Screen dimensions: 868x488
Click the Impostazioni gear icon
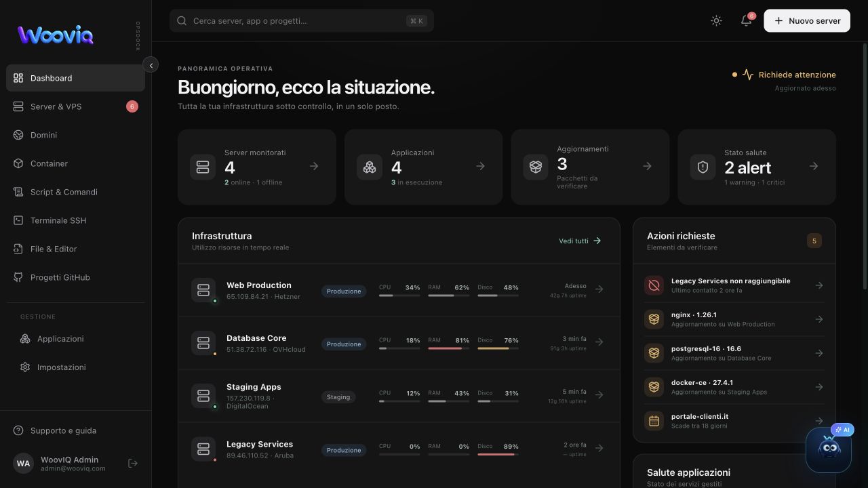point(25,367)
